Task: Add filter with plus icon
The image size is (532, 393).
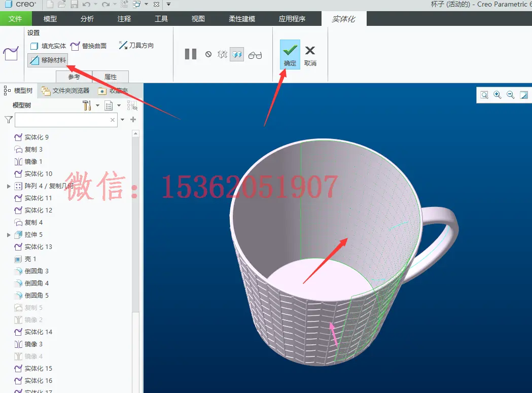Action: pos(133,120)
